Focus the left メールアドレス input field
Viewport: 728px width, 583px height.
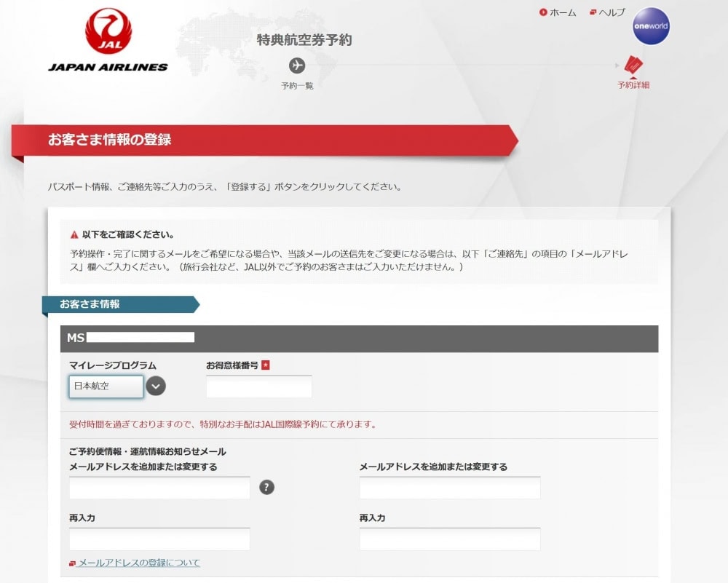(x=159, y=488)
